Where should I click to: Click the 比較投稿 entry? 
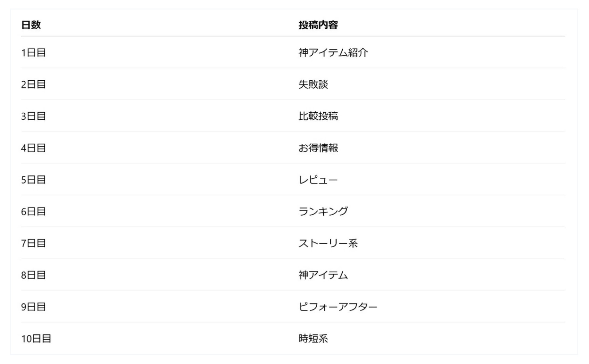[318, 116]
